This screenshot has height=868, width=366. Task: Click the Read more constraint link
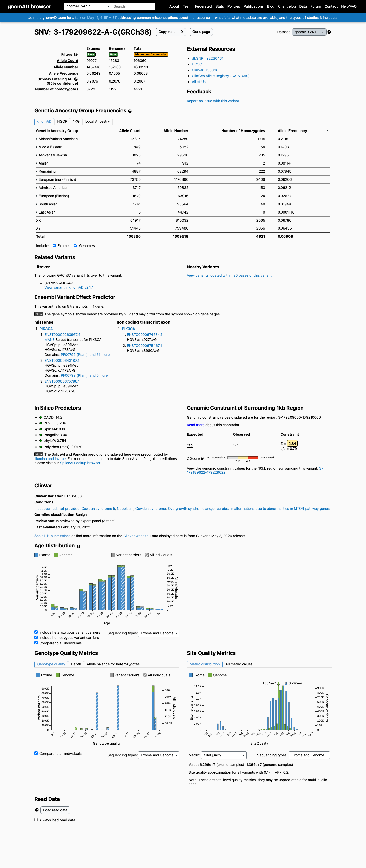pyautogui.click(x=196, y=425)
